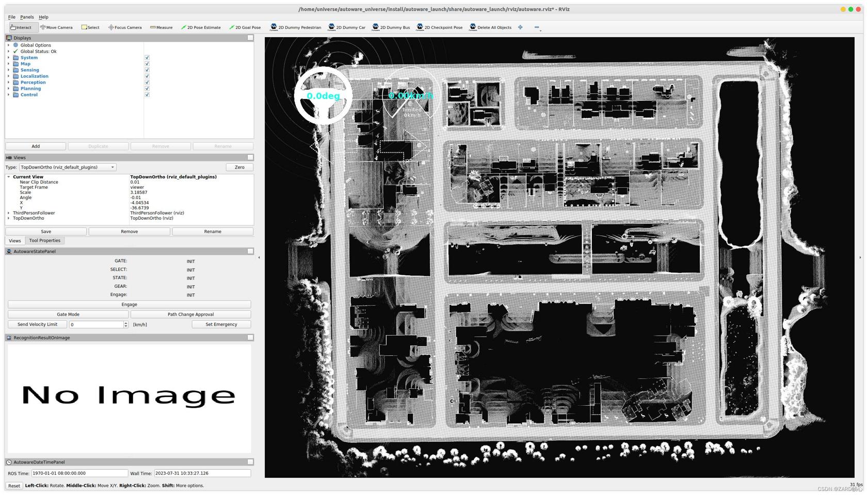
Task: Expand the Sensing display group
Action: pos(8,70)
